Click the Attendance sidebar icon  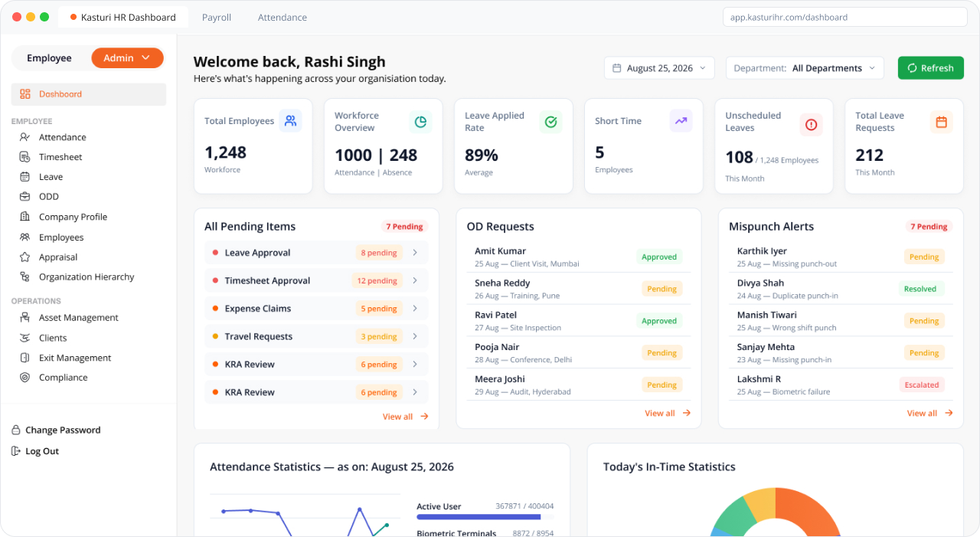point(25,137)
